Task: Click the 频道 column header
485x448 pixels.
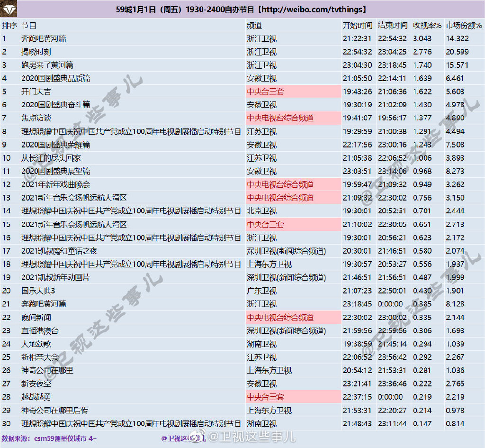Action: (x=254, y=26)
